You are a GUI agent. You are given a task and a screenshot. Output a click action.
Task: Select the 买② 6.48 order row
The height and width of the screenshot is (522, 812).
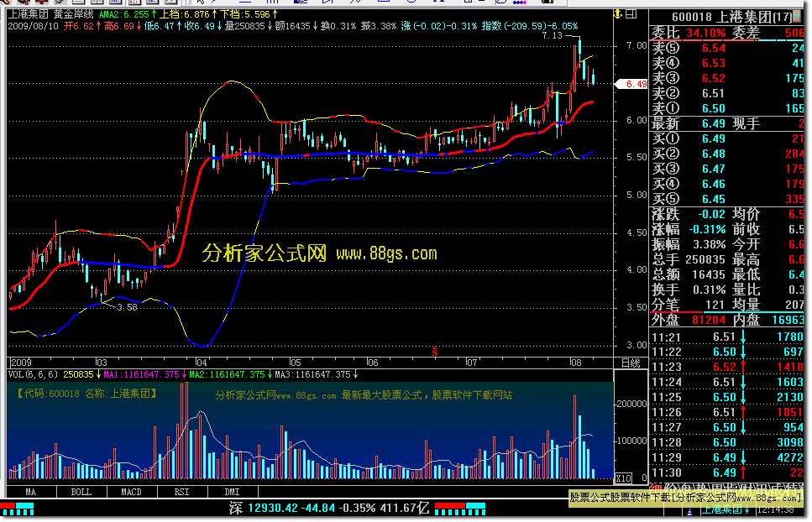[727, 154]
